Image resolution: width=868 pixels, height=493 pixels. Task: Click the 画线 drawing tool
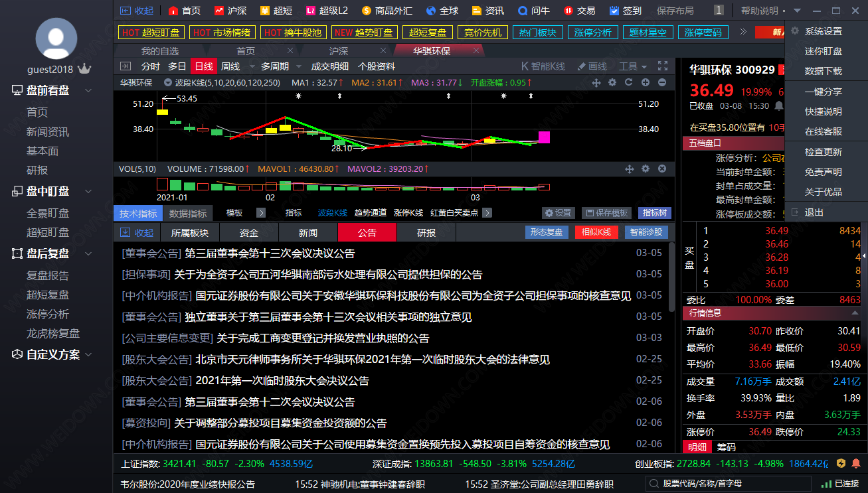pos(592,66)
